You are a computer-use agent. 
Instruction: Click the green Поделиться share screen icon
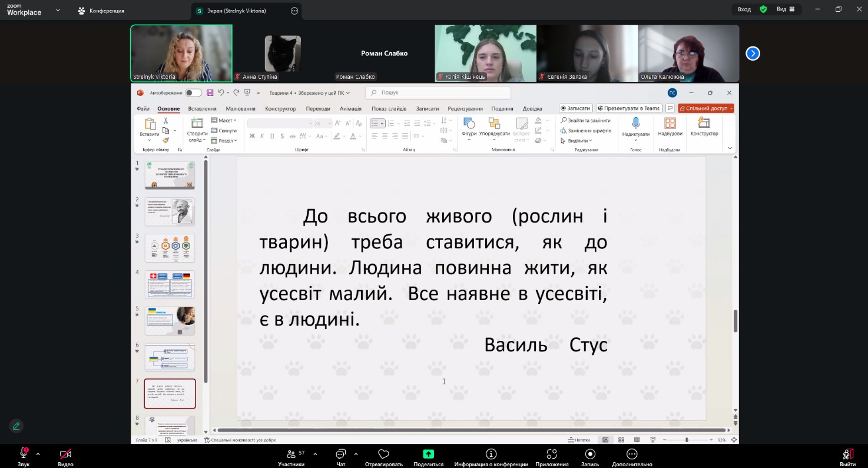tap(428, 454)
